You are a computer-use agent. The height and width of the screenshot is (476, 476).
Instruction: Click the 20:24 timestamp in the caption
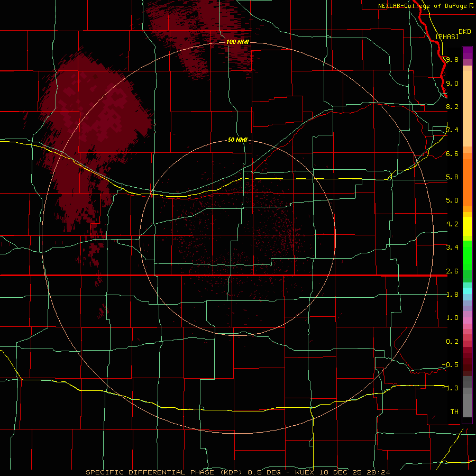[379, 472]
